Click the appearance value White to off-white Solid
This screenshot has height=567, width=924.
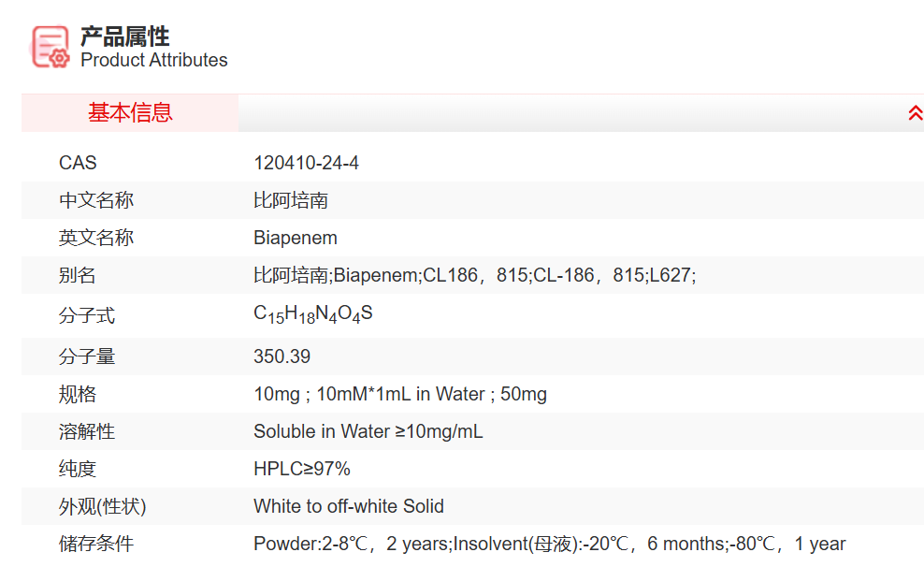click(x=349, y=506)
